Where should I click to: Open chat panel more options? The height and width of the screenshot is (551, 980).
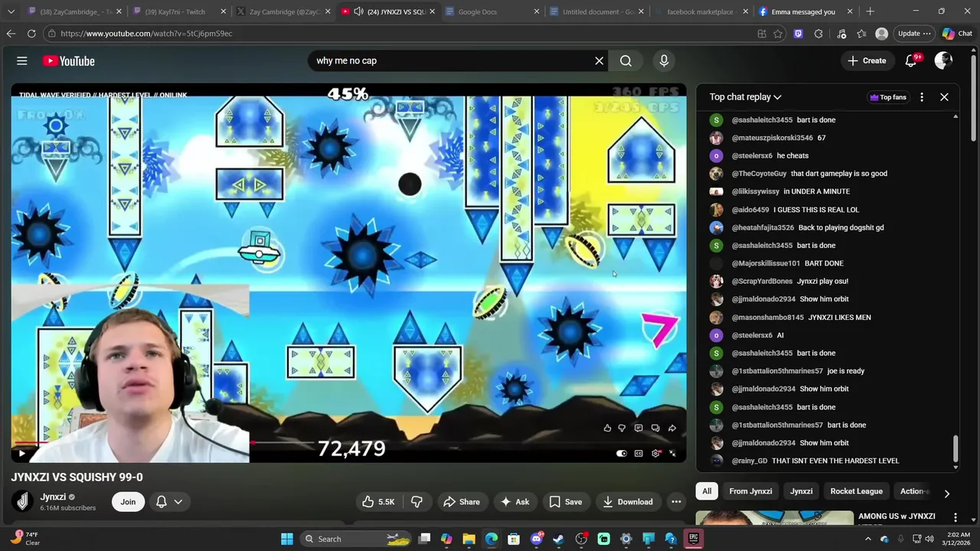(x=922, y=97)
